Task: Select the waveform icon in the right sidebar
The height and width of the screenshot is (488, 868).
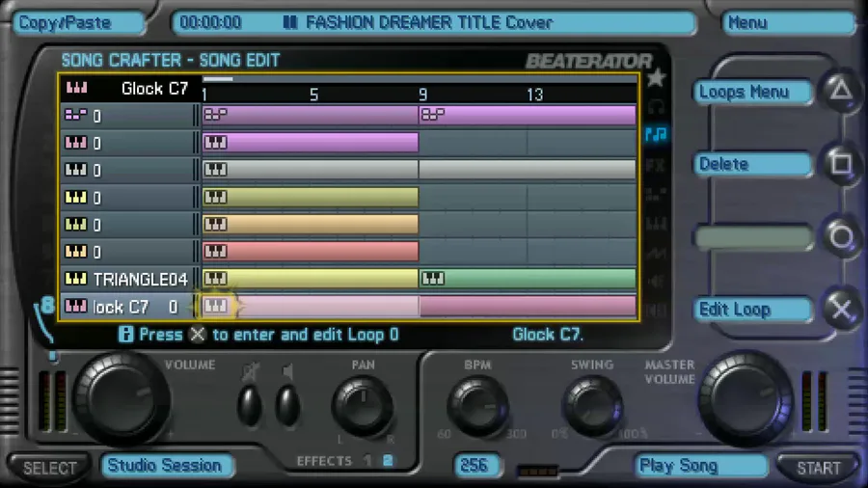Action: pos(657,254)
